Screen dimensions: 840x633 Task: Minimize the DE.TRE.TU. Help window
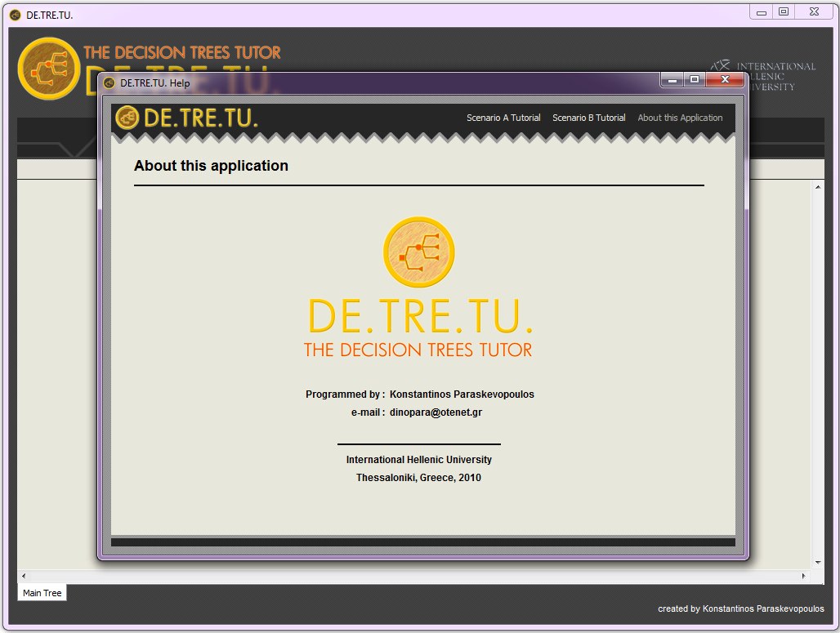click(x=673, y=80)
